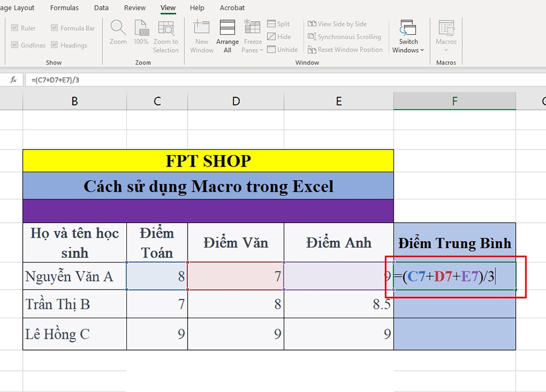Click Reset Window Position
Viewport: 546px width, 392px height.
point(345,49)
